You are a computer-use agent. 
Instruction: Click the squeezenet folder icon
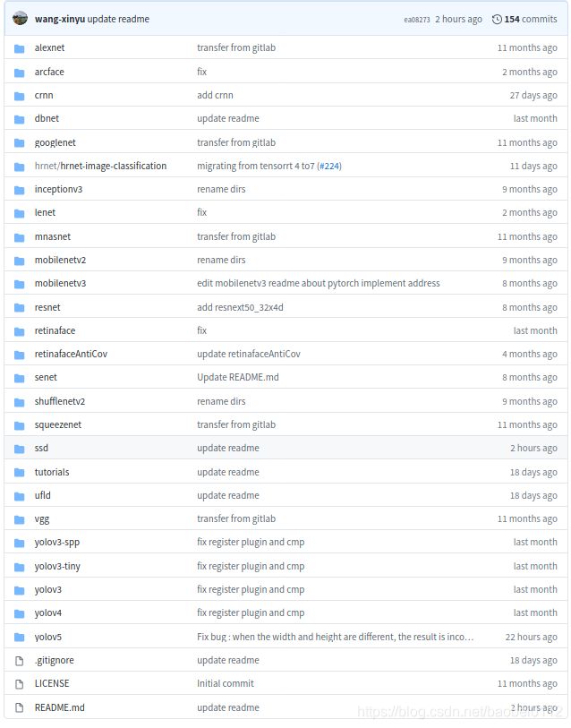coord(19,424)
